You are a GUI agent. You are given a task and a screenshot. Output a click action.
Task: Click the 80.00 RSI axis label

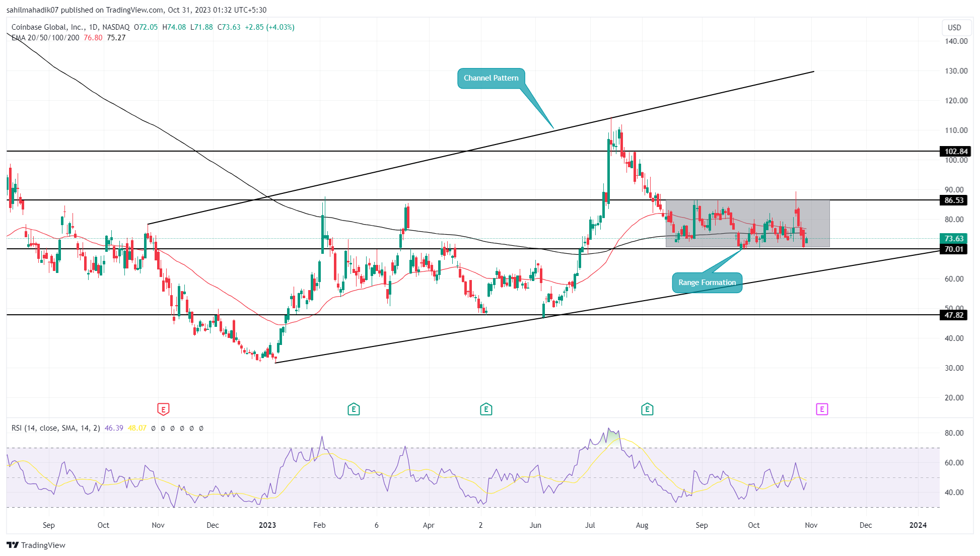(x=954, y=433)
